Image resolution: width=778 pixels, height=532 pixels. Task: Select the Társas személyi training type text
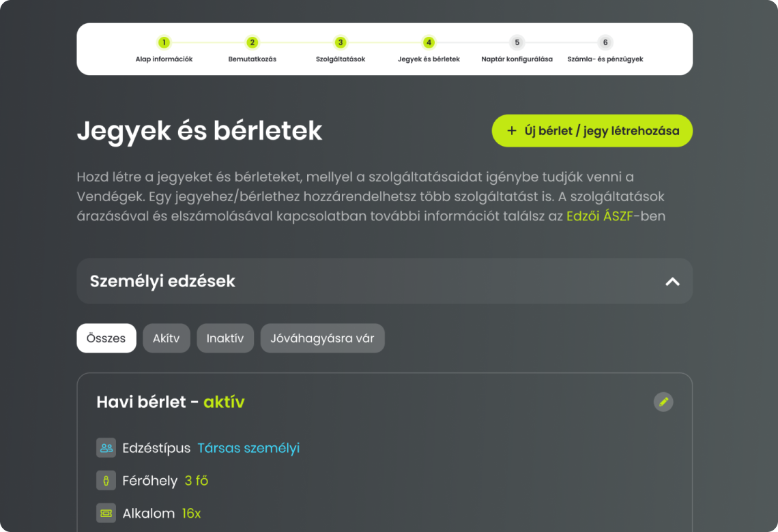(248, 448)
